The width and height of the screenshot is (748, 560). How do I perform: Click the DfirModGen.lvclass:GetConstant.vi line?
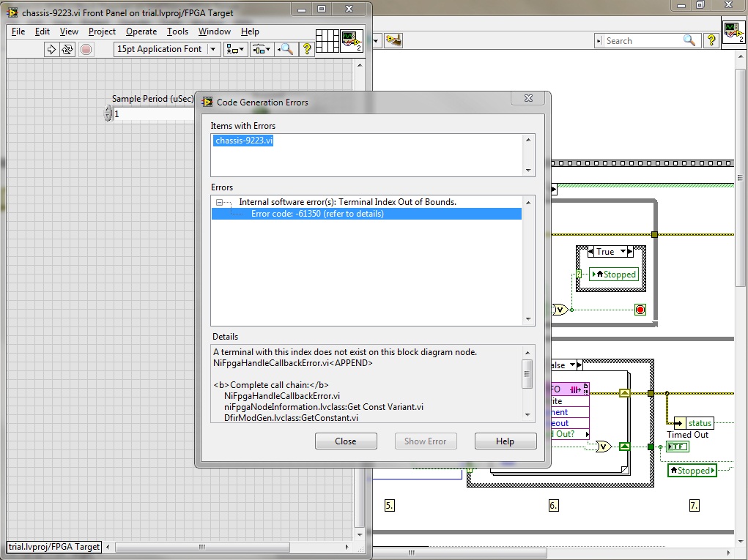(291, 418)
